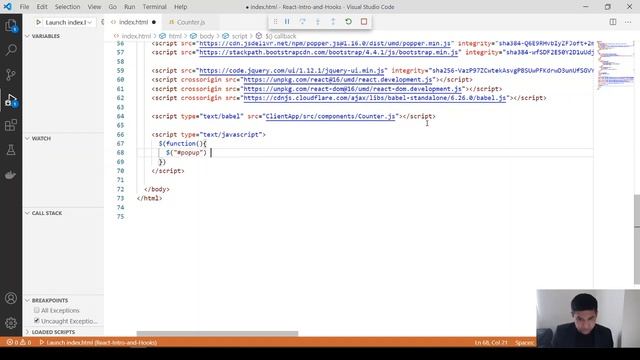The image size is (640, 360).
Task: Click the $("#popup") code text
Action: click(187, 153)
